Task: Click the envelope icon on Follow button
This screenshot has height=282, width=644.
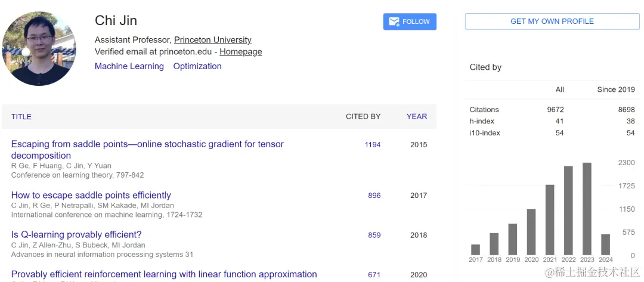Action: point(394,21)
